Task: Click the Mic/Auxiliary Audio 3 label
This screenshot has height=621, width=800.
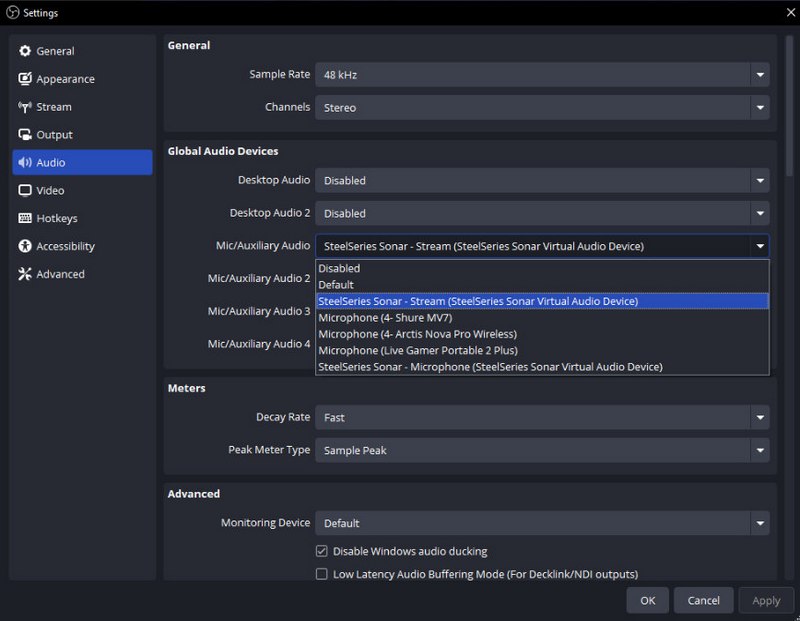Action: [259, 311]
